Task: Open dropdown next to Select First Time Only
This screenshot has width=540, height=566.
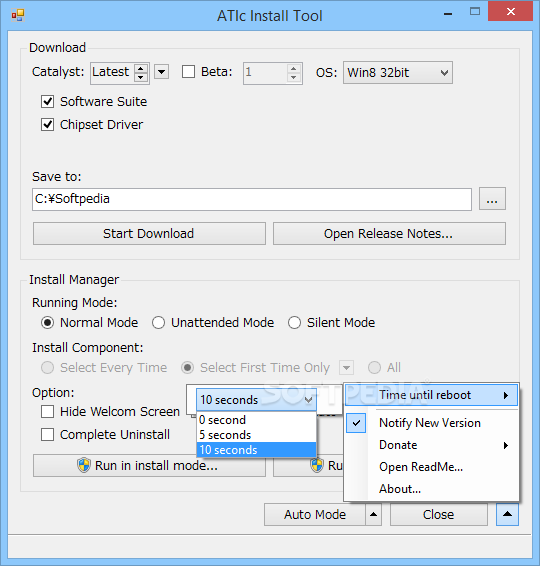Action: coord(346,368)
